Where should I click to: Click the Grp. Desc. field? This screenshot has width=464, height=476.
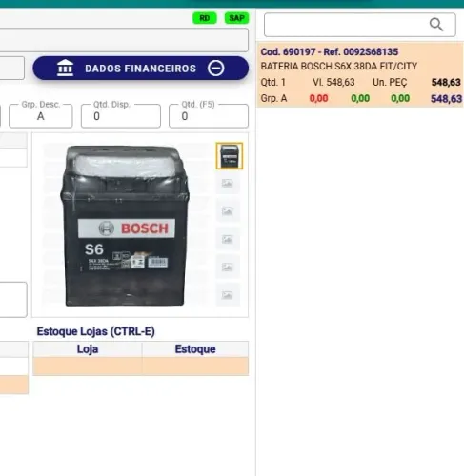click(41, 116)
